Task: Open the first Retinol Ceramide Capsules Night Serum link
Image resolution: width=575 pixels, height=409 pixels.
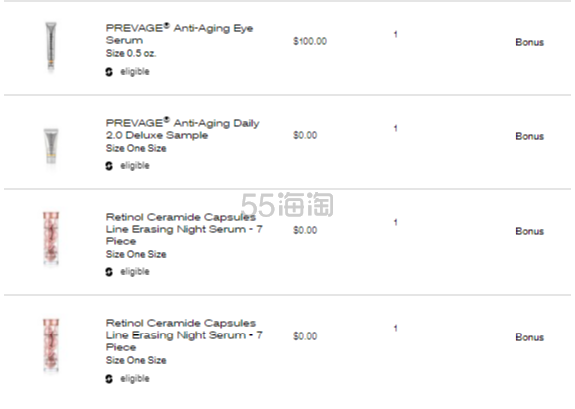Action: coord(184,229)
